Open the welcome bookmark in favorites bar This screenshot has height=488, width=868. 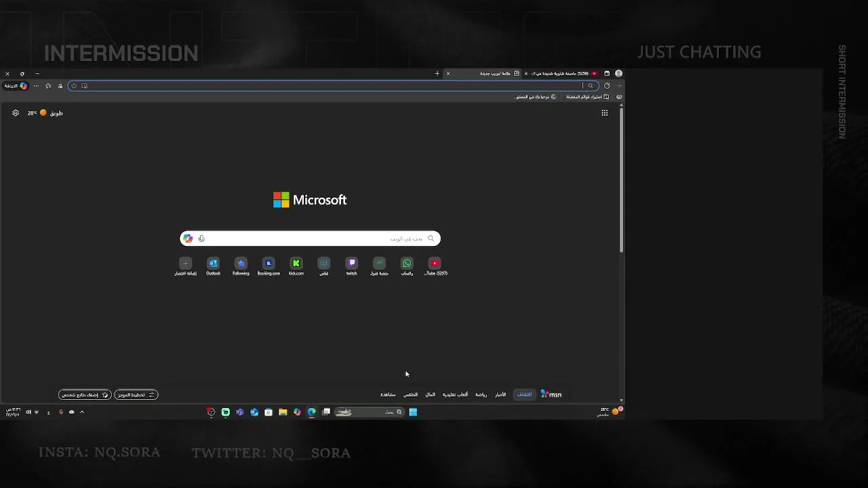point(535,97)
